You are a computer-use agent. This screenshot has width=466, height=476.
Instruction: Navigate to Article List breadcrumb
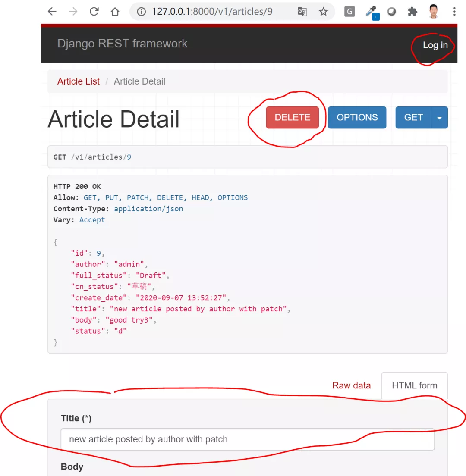click(79, 81)
